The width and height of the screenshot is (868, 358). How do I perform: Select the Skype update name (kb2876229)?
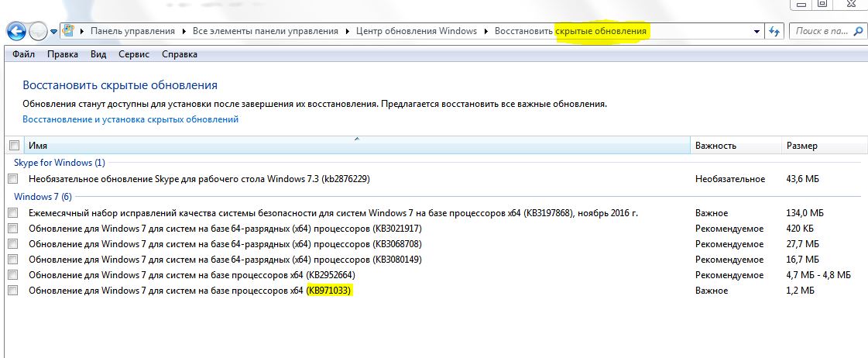(x=199, y=179)
